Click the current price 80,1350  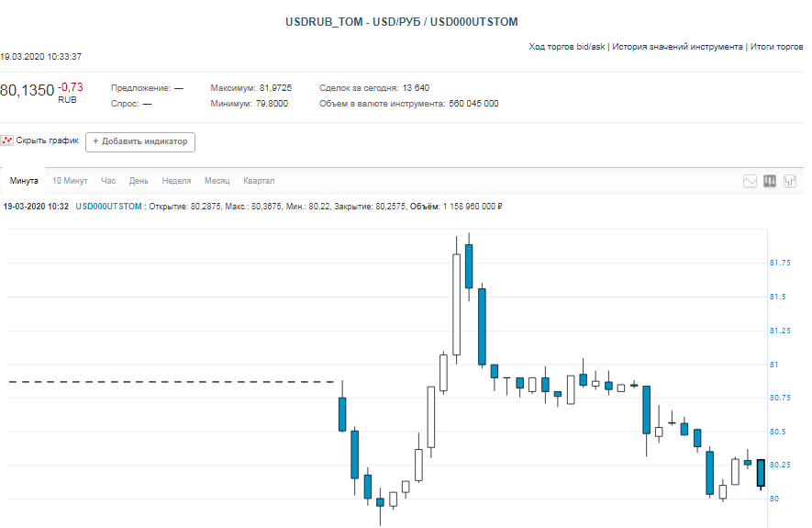pos(27,91)
